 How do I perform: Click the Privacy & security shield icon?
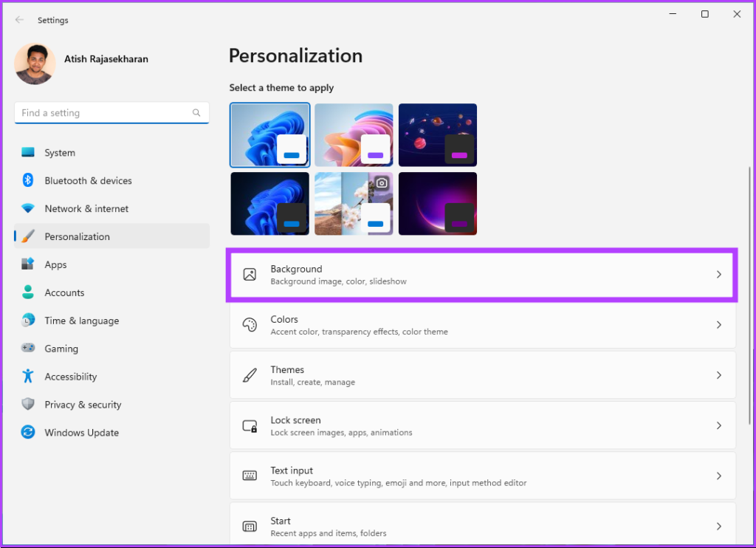tap(28, 405)
